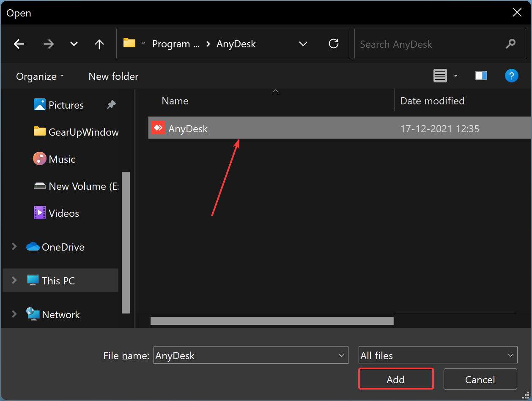Select Network in the sidebar

pyautogui.click(x=53, y=314)
